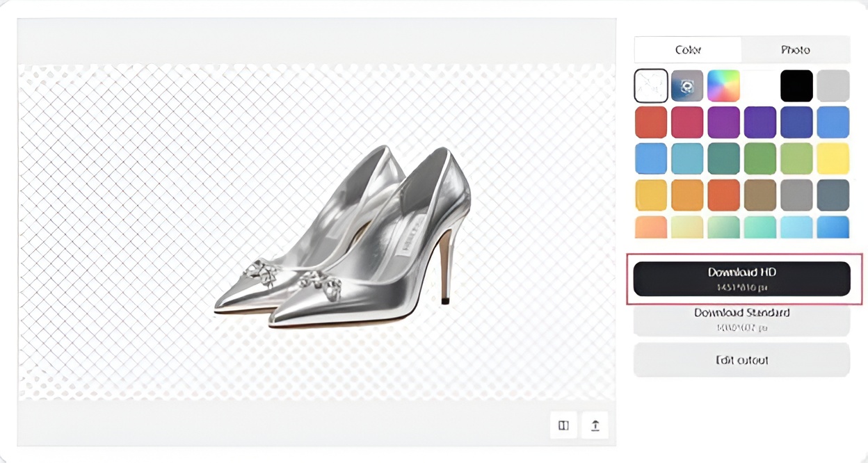The height and width of the screenshot is (463, 868).
Task: Apply the crimson pink color swatch
Action: tap(687, 122)
